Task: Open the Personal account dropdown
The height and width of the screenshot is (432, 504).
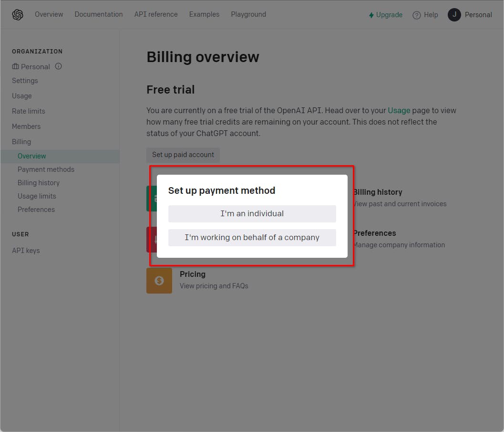Action: tap(478, 15)
